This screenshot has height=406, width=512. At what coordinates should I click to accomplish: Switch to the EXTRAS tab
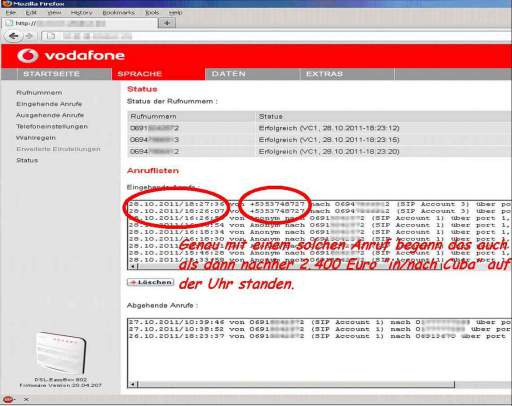[347, 74]
